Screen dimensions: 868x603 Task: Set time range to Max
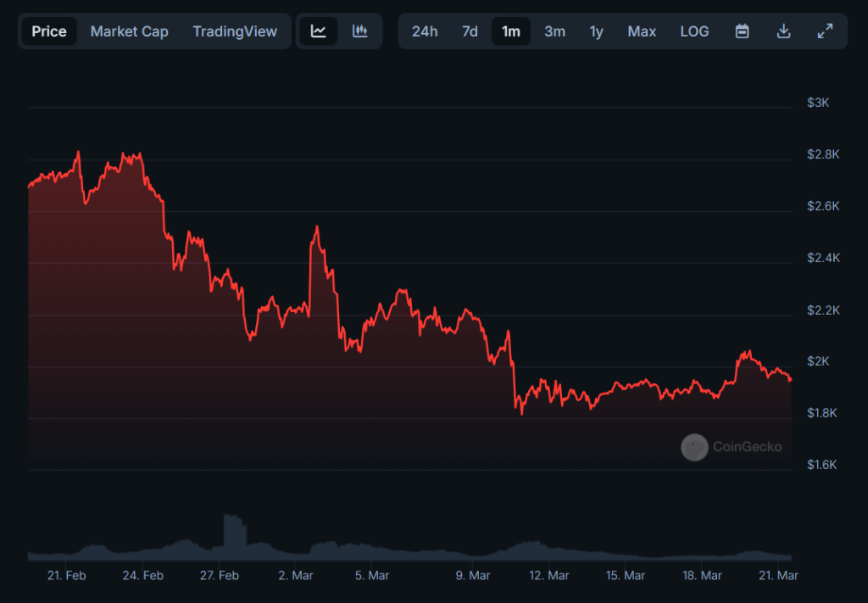pyautogui.click(x=642, y=31)
